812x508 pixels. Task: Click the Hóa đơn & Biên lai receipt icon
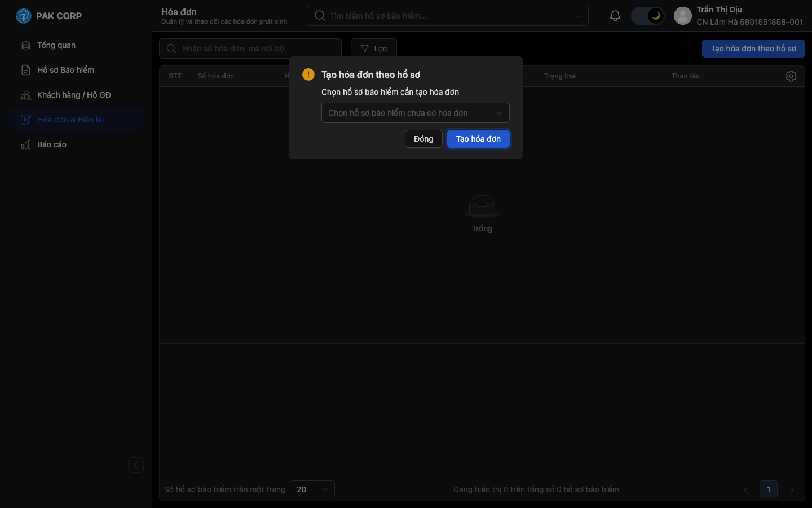(26, 120)
